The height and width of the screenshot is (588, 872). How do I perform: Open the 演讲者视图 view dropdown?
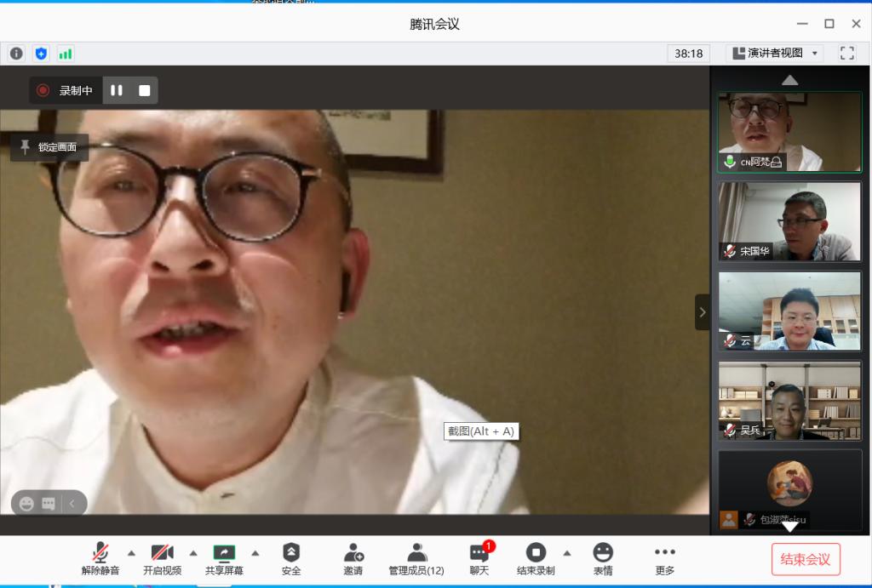(x=774, y=53)
